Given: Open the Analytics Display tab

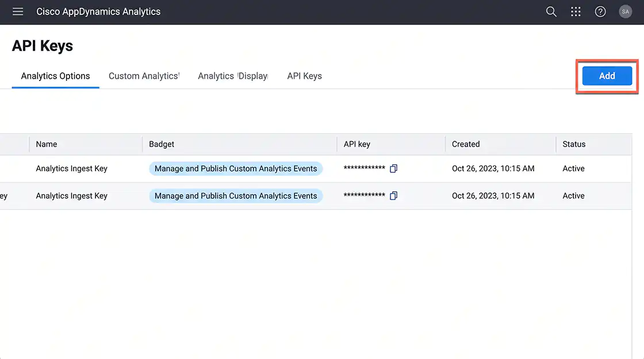Looking at the screenshot, I should click(233, 76).
